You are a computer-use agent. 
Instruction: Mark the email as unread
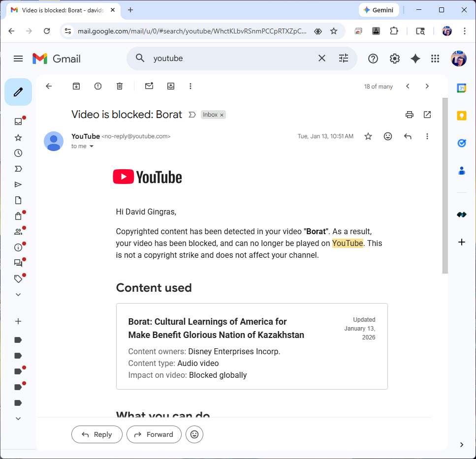[149, 86]
